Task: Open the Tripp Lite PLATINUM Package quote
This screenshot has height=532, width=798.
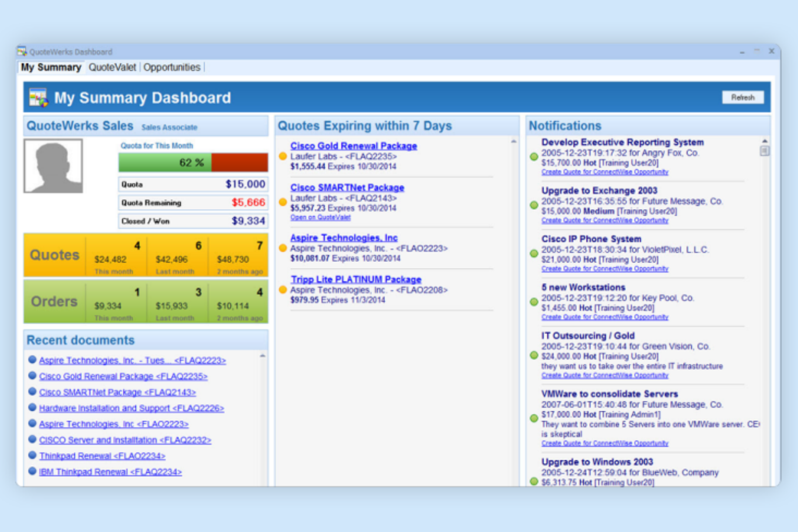Action: tap(356, 279)
